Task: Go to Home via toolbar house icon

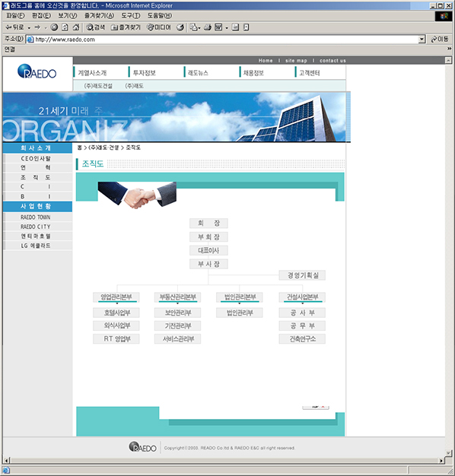Action: pyautogui.click(x=76, y=27)
